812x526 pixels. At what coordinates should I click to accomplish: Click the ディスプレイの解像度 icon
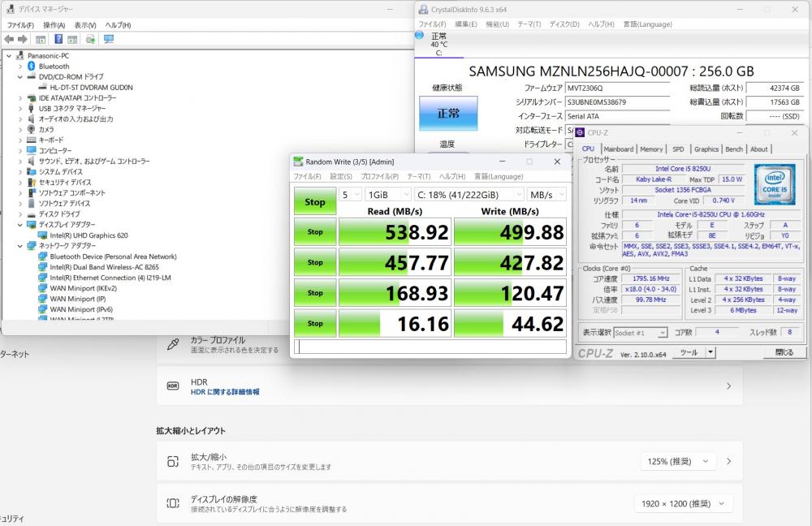pyautogui.click(x=173, y=503)
